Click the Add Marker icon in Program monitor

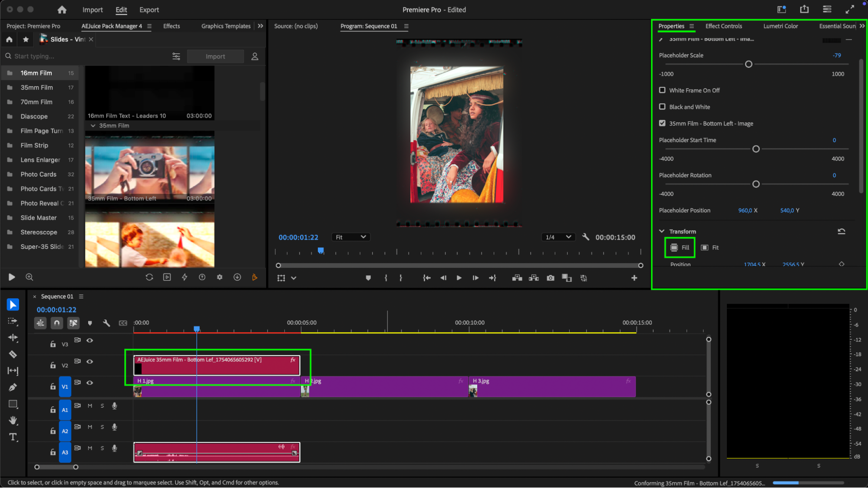[368, 278]
